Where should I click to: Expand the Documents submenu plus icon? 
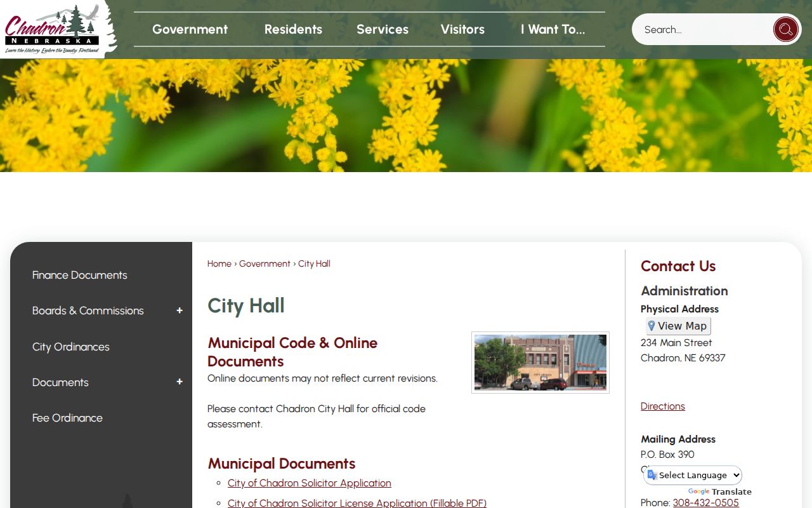tap(180, 382)
